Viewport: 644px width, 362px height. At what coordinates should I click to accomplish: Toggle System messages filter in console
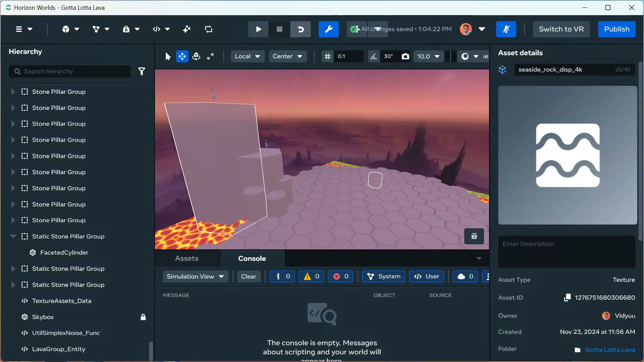tap(383, 277)
